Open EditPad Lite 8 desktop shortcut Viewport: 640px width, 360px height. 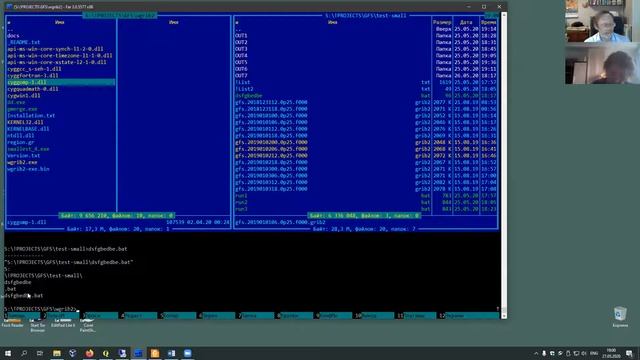point(63,323)
